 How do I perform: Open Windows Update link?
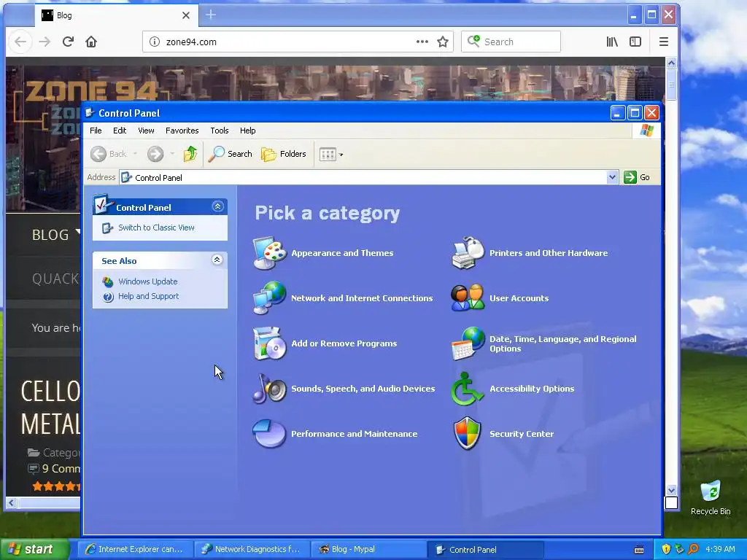click(147, 281)
